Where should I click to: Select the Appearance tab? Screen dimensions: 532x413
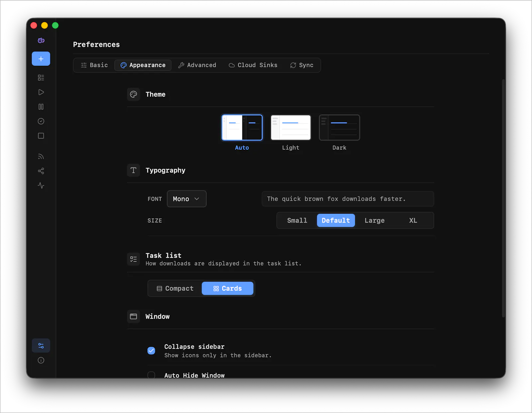point(143,65)
